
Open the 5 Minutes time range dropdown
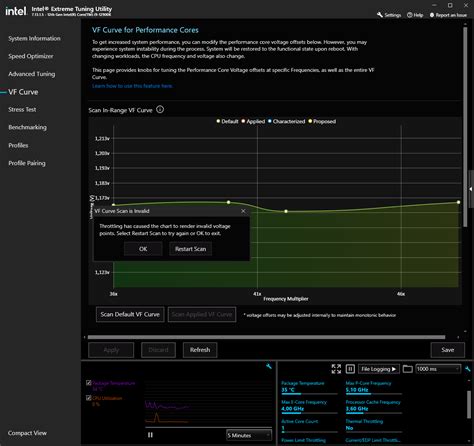(249, 435)
